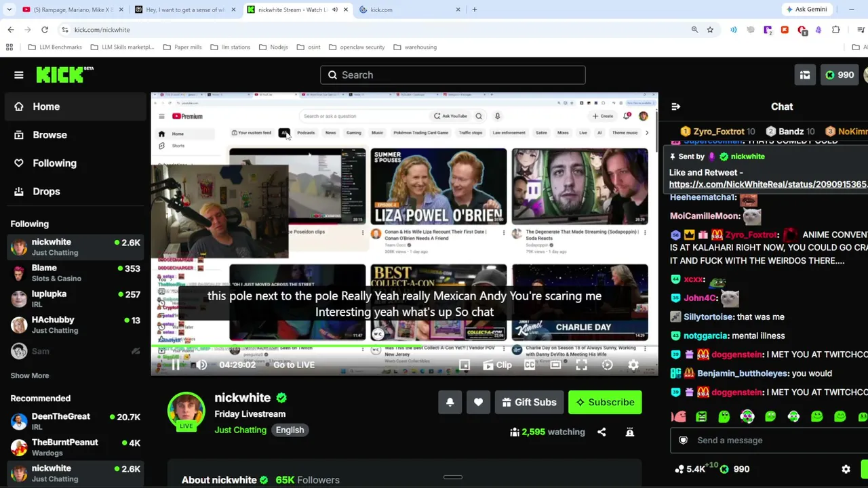Report the stream with the siren icon

pos(629,432)
